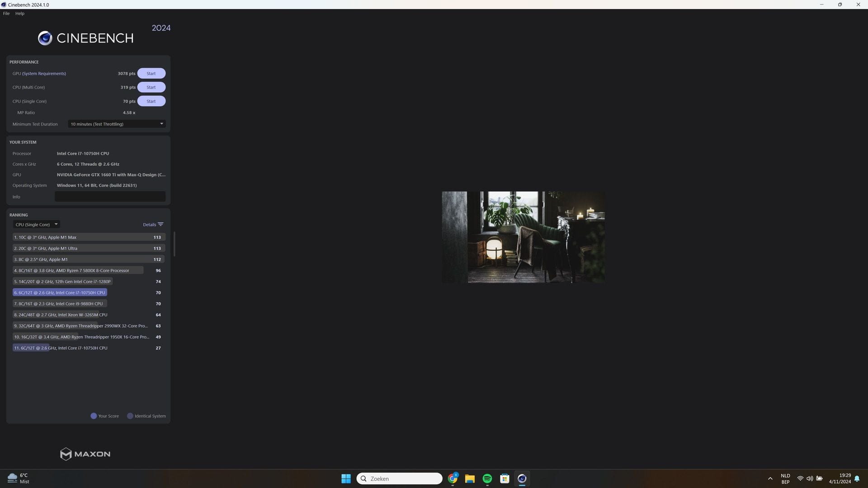This screenshot has width=868, height=488.
Task: Open the weather widget showing 6°C Mist
Action: point(19,479)
